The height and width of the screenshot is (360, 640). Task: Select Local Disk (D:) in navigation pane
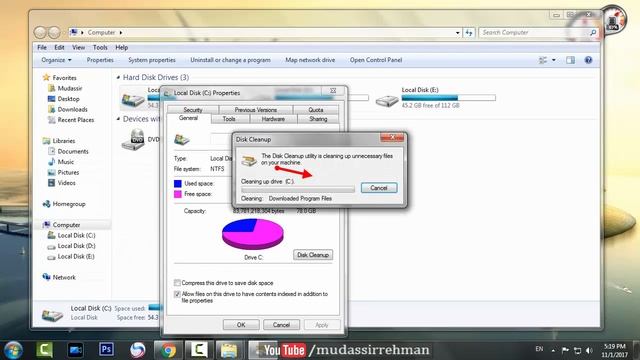76,246
